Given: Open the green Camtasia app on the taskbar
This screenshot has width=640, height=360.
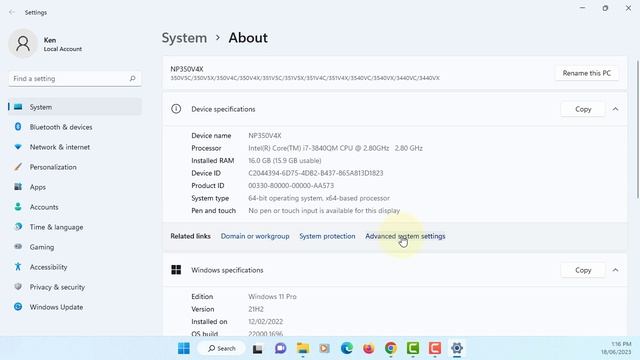Looking at the screenshot, I should click(413, 348).
